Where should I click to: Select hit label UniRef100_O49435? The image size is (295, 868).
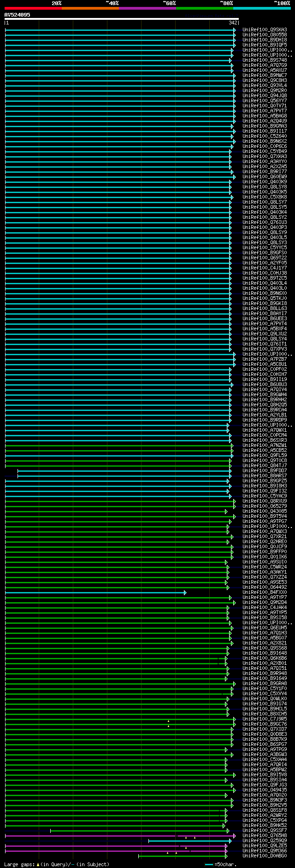click(265, 790)
